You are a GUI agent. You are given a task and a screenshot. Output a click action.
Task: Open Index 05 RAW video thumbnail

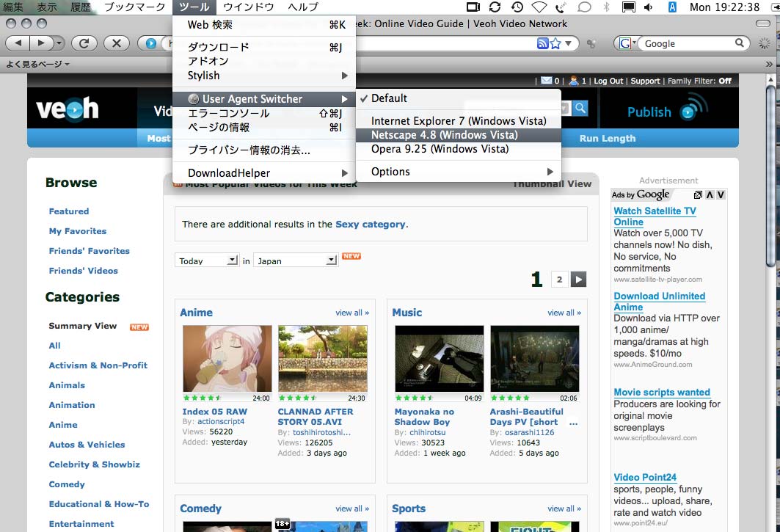click(227, 359)
